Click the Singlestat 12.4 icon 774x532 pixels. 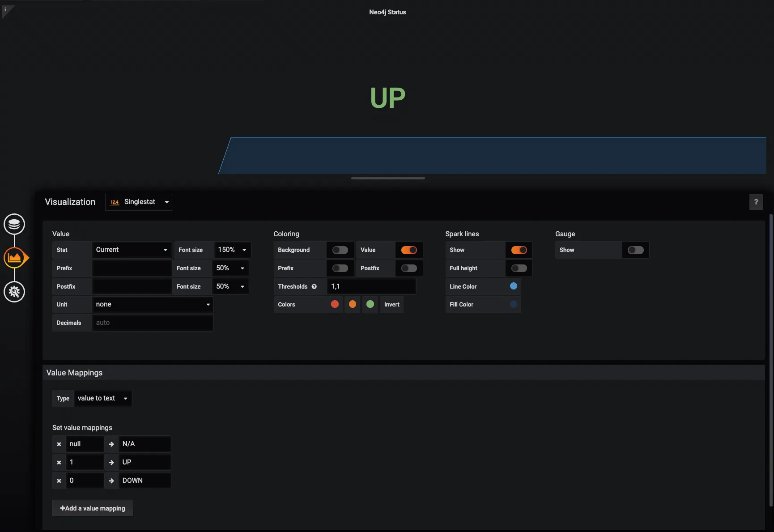(x=115, y=202)
